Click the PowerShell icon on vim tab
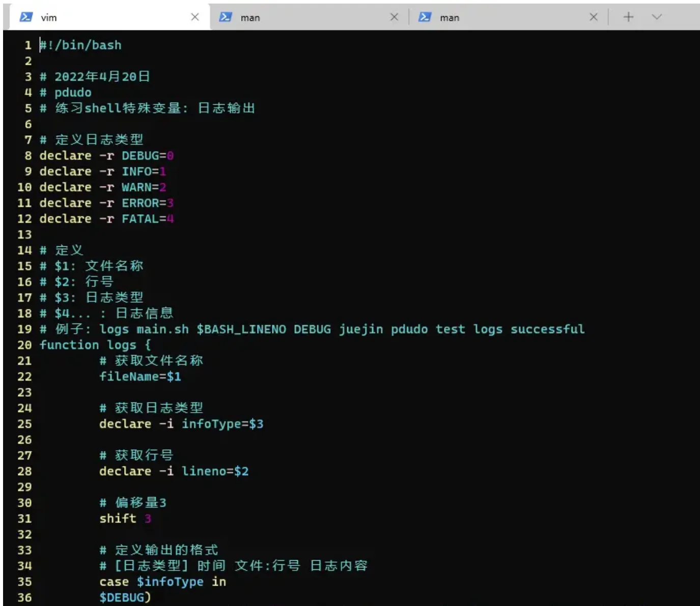Screen dimensions: 700x606 click(x=26, y=17)
